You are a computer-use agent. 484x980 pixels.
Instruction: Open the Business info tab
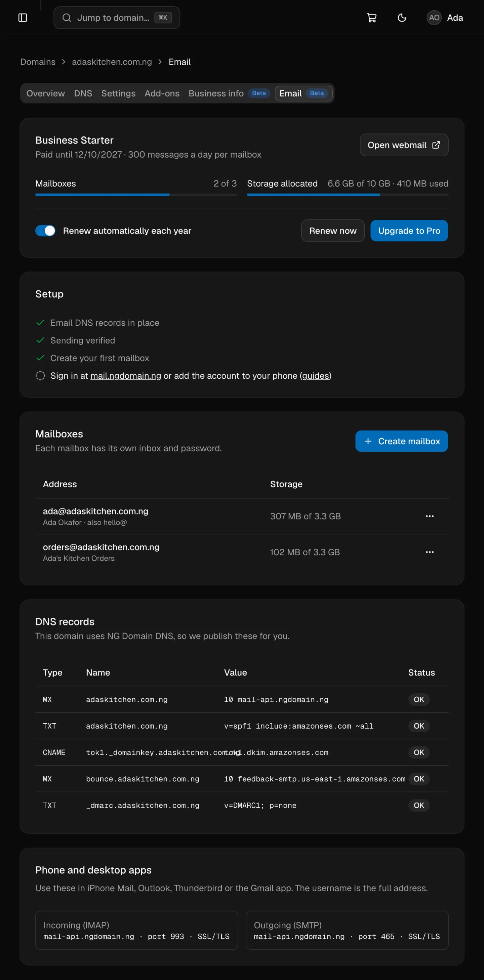(229, 93)
